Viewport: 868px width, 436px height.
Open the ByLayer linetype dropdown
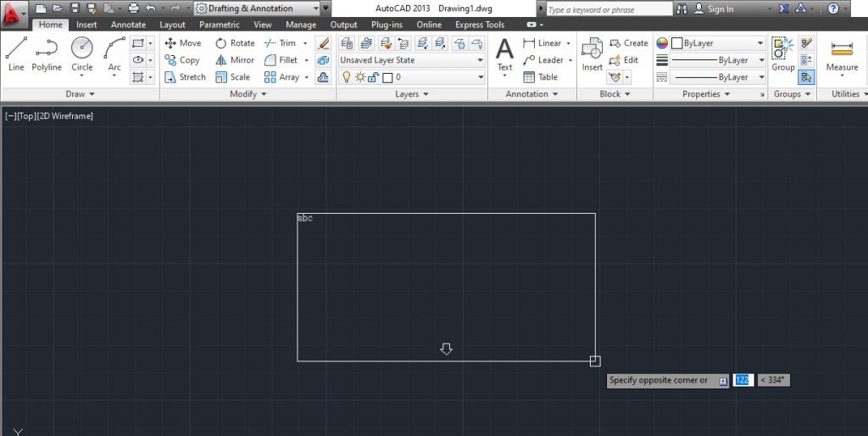718,77
